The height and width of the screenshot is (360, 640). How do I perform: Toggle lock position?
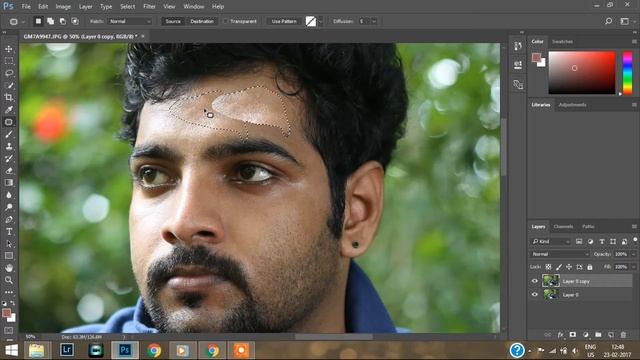coord(569,267)
